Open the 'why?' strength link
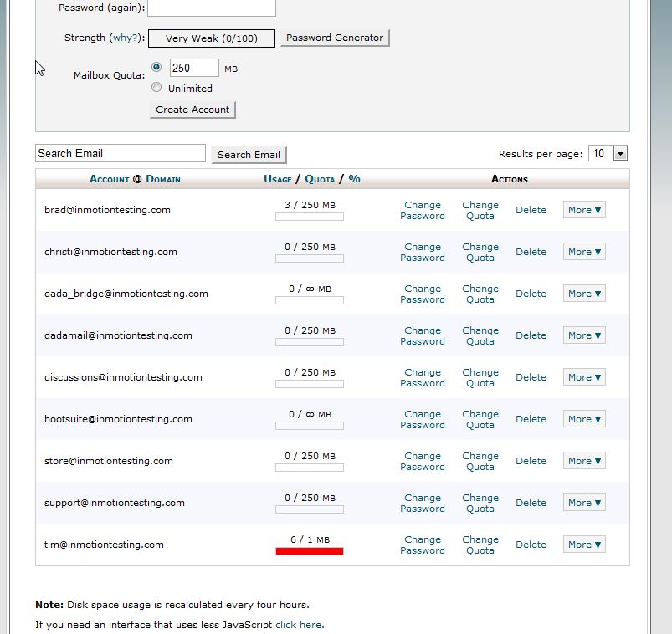This screenshot has width=672, height=634. point(126,38)
